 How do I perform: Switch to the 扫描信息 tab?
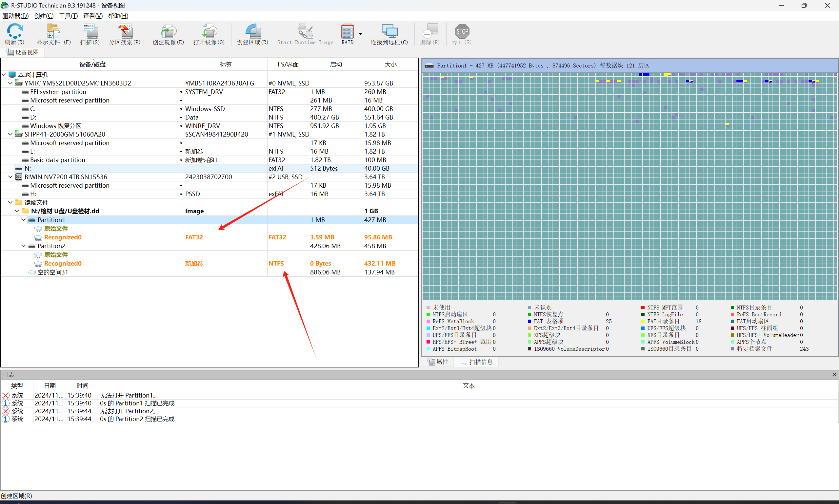476,362
